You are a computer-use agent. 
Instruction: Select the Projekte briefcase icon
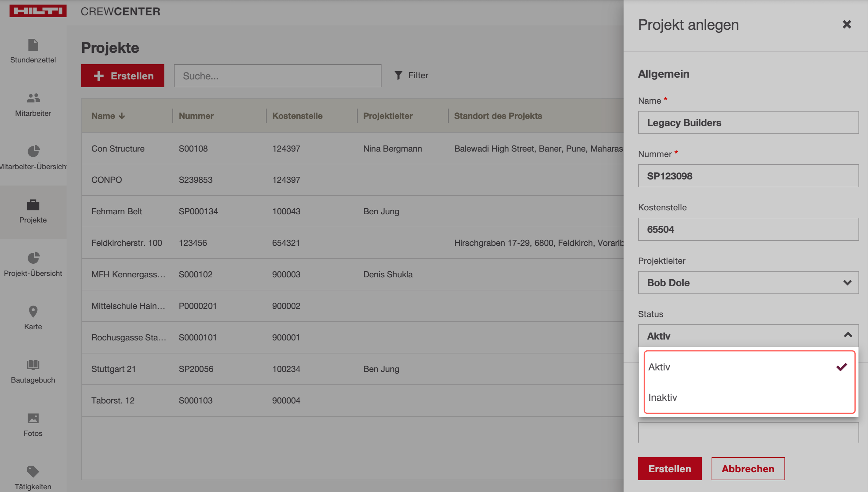33,205
